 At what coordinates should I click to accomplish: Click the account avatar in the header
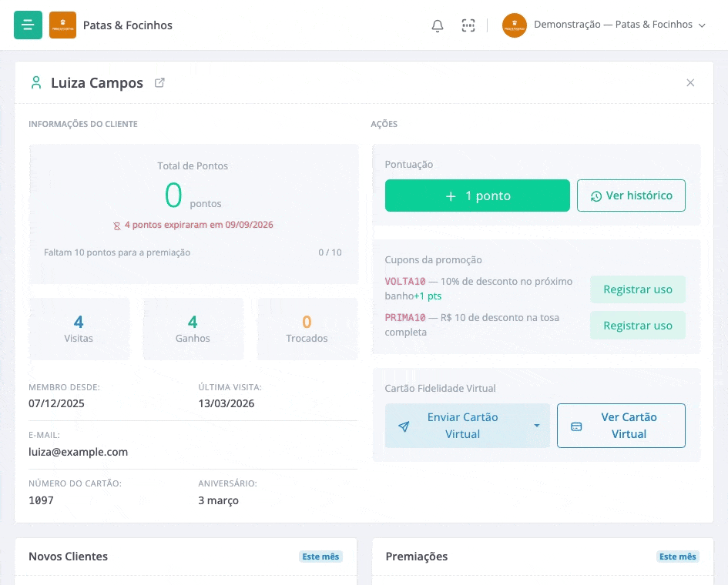[x=515, y=25]
